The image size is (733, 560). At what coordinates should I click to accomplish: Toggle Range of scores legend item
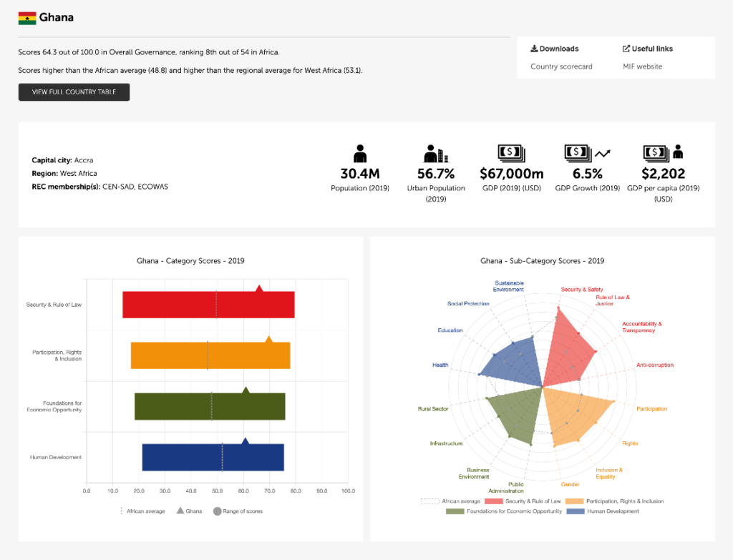238,511
